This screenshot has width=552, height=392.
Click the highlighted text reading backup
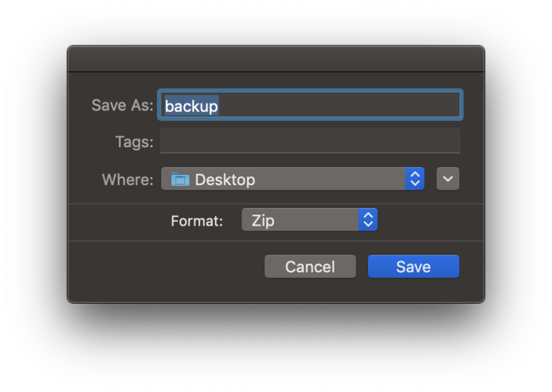(x=191, y=106)
